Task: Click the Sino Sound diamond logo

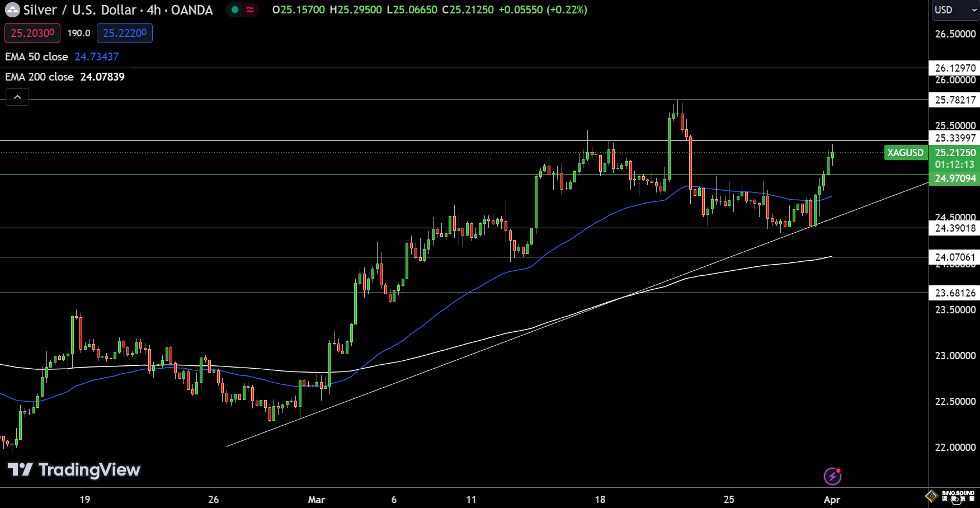Action: (931, 496)
